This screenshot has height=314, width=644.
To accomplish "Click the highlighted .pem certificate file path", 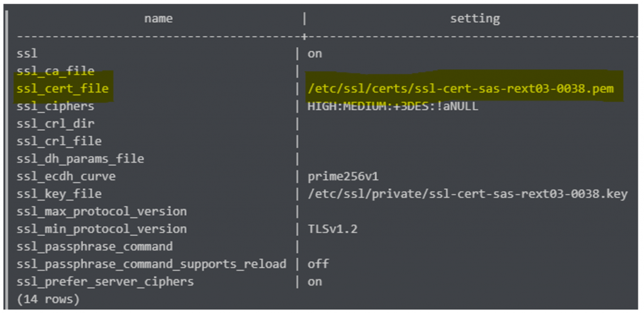I will 460,89.
